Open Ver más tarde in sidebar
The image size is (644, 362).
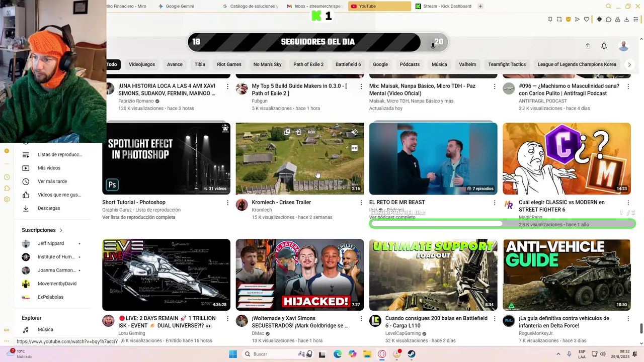(x=53, y=182)
